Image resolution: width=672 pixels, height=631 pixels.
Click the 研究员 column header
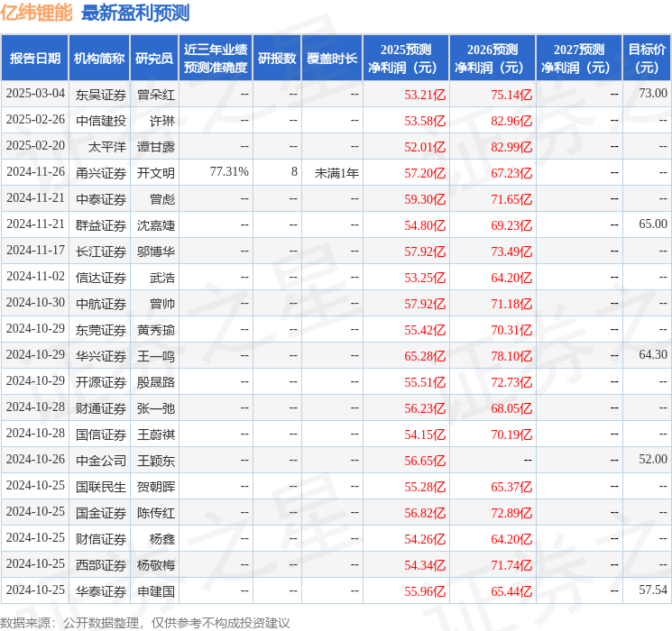click(x=154, y=59)
